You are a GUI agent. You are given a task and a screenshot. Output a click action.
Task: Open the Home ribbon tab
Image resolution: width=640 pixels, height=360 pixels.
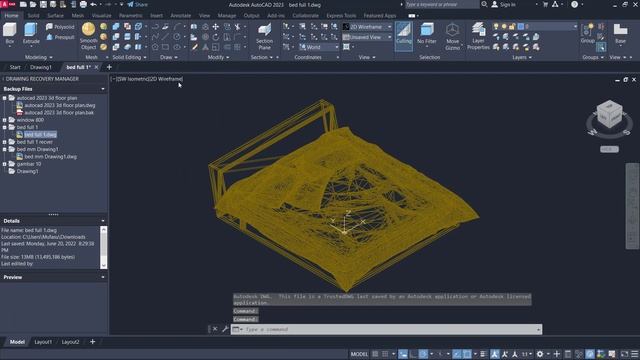point(11,16)
